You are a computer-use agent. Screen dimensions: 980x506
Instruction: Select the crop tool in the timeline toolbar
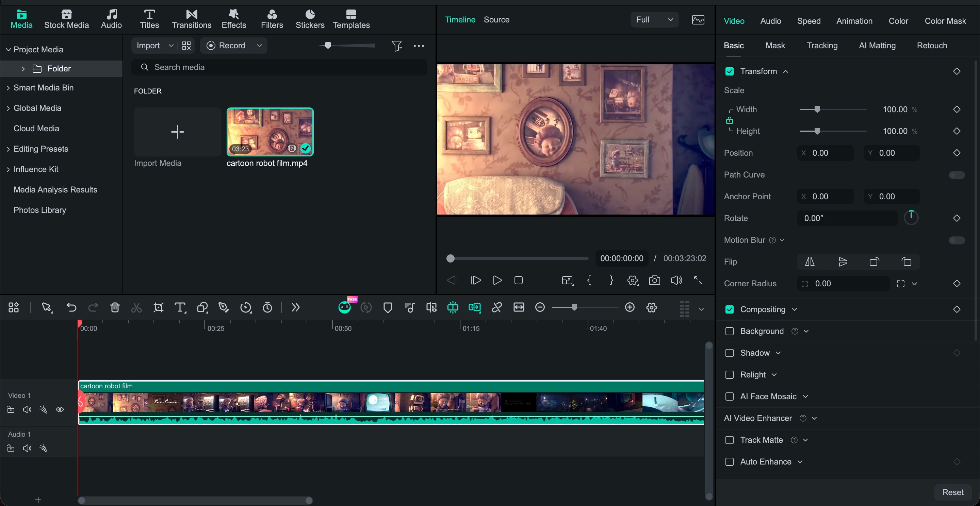158,307
